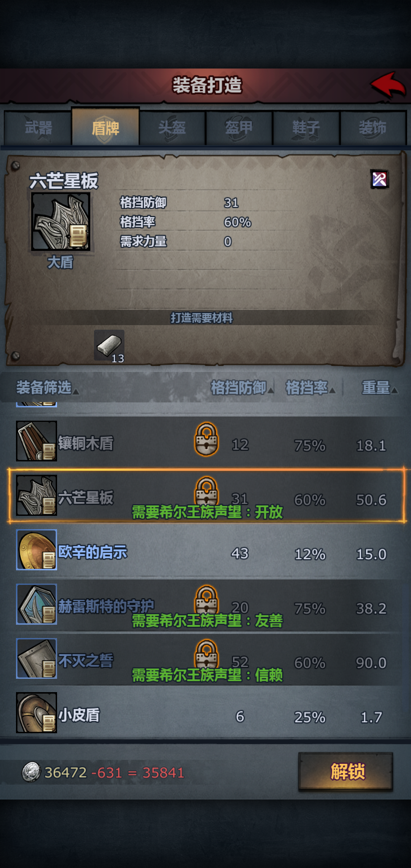Tap the 欧辛的启示 golden shield icon
The height and width of the screenshot is (868, 411).
(37, 550)
